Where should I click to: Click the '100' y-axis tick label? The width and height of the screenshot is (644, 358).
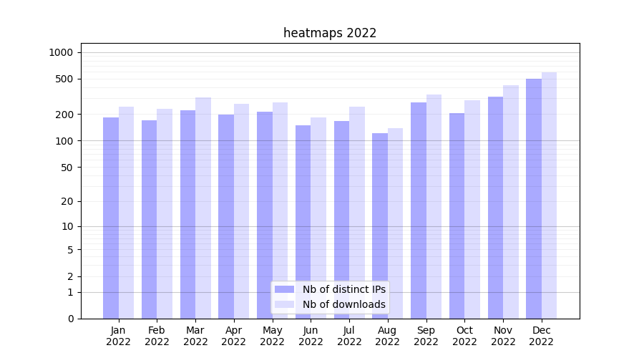click(x=64, y=141)
